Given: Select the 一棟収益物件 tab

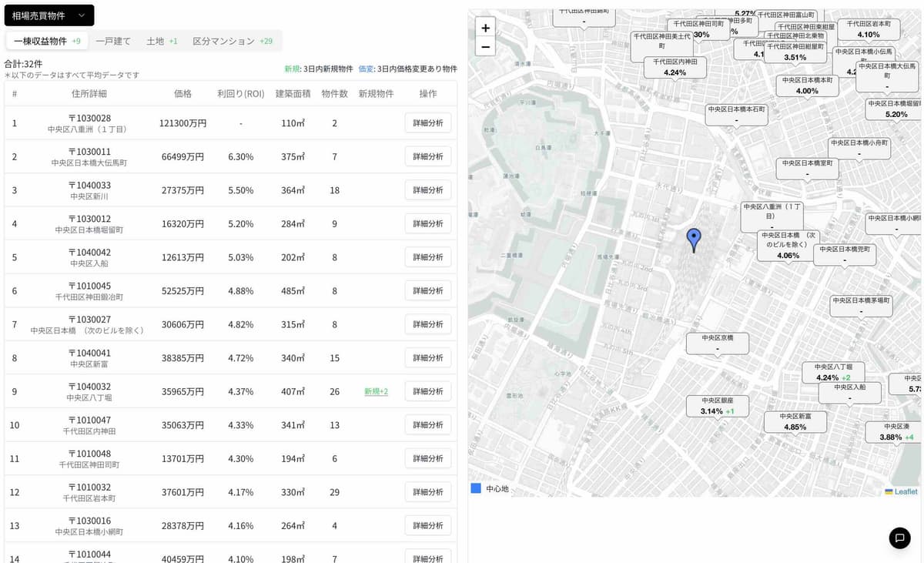Looking at the screenshot, I should [x=47, y=41].
